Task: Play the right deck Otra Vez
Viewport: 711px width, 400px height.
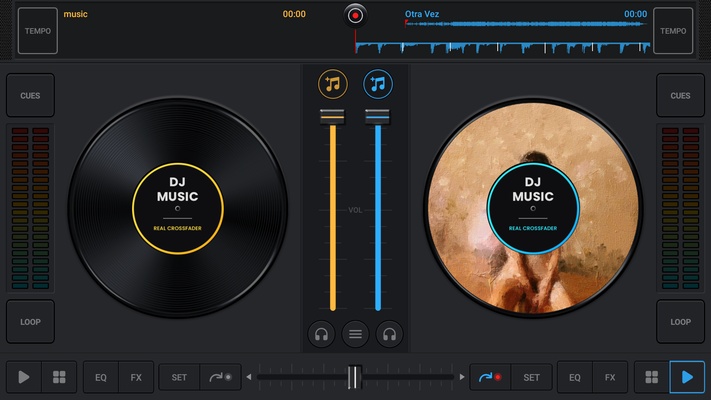Action: 687,377
